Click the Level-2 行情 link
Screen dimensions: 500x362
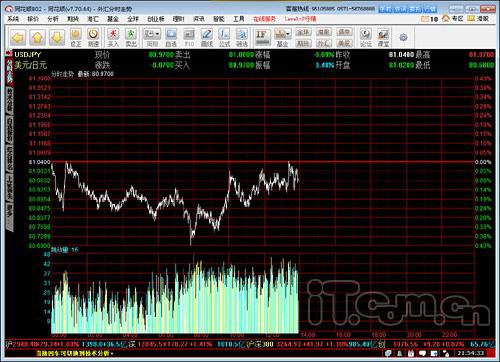click(x=300, y=19)
